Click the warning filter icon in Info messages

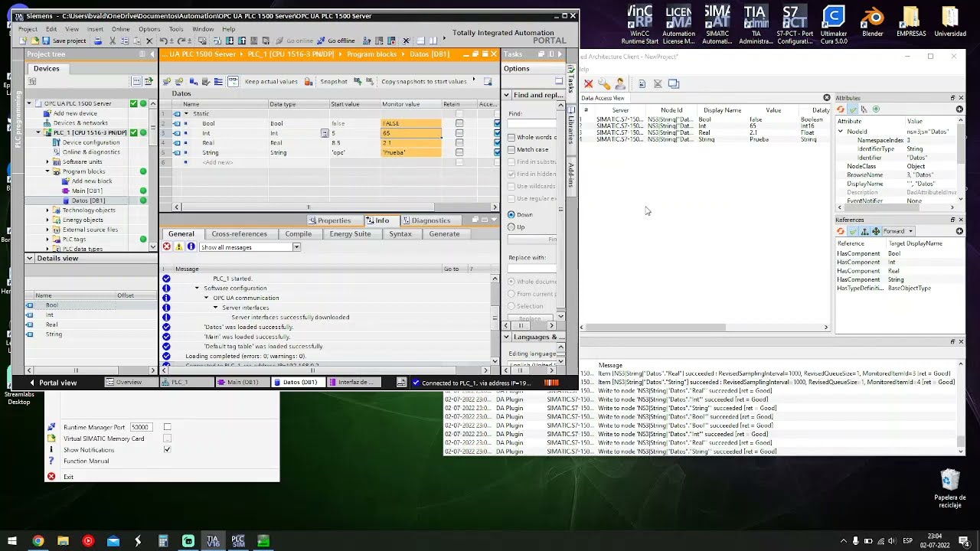point(179,247)
